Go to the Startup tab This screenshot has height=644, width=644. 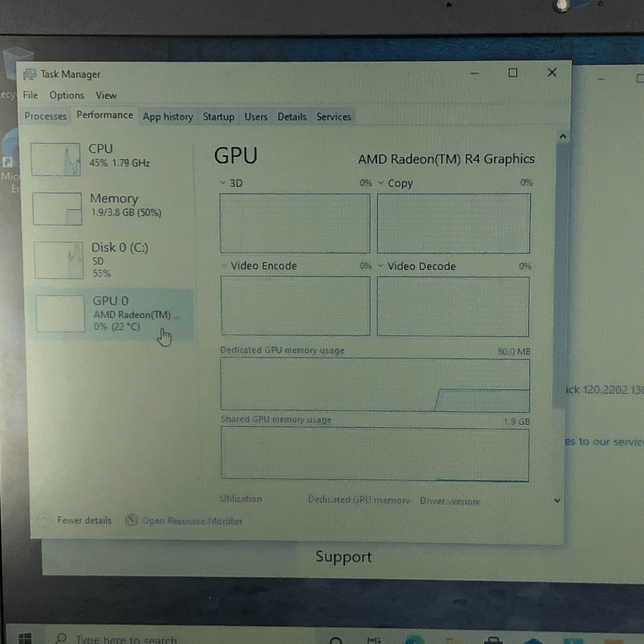coord(218,116)
